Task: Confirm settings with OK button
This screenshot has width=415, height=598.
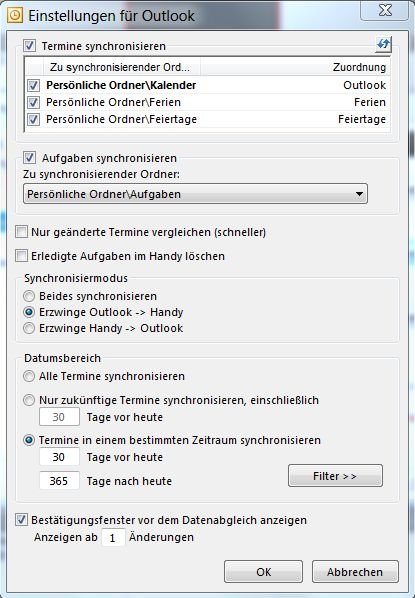Action: (x=264, y=572)
